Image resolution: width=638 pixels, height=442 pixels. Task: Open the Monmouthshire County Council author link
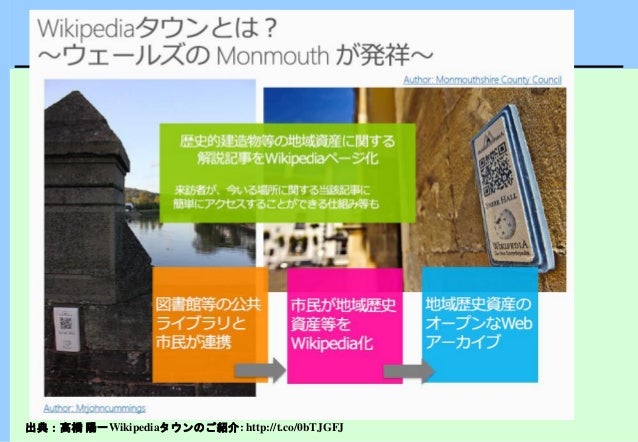tap(482, 80)
